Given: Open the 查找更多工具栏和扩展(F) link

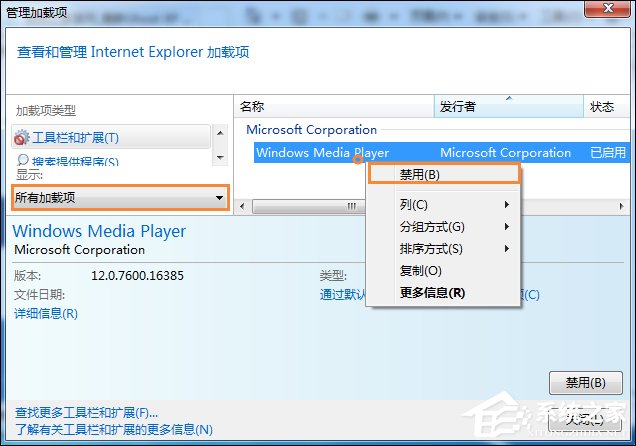Looking at the screenshot, I should [x=87, y=412].
